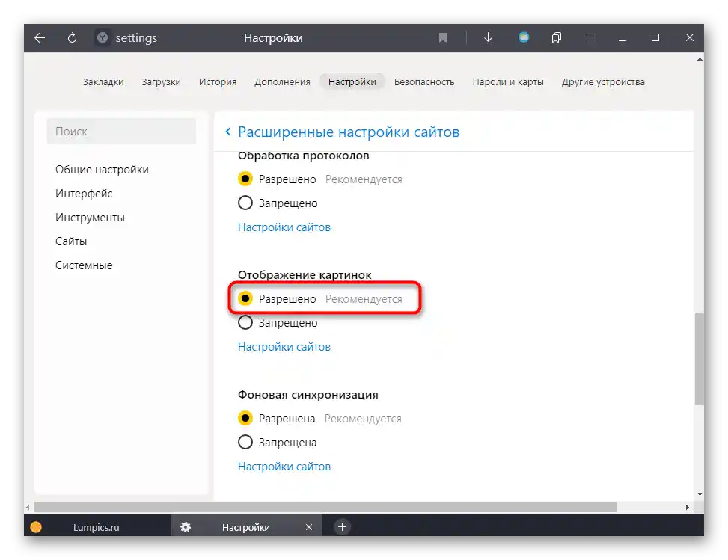Switch to the Дополнения tab
This screenshot has height=560, width=728.
[x=282, y=82]
